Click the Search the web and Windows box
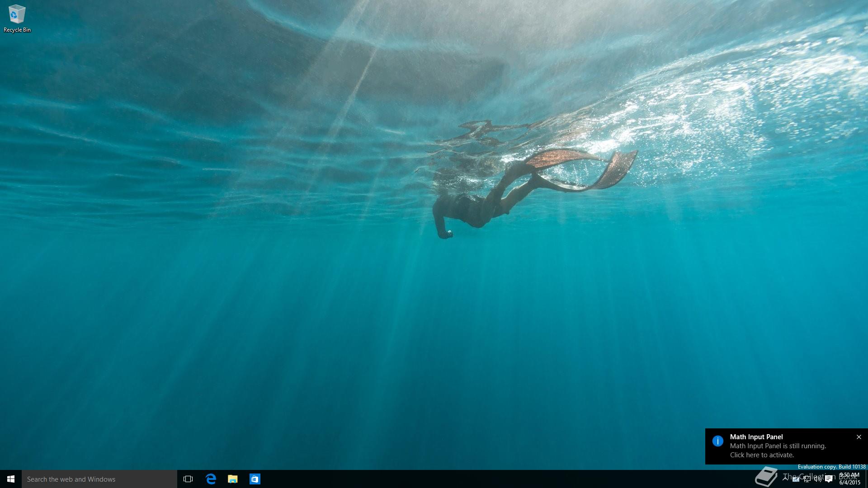 click(x=99, y=479)
